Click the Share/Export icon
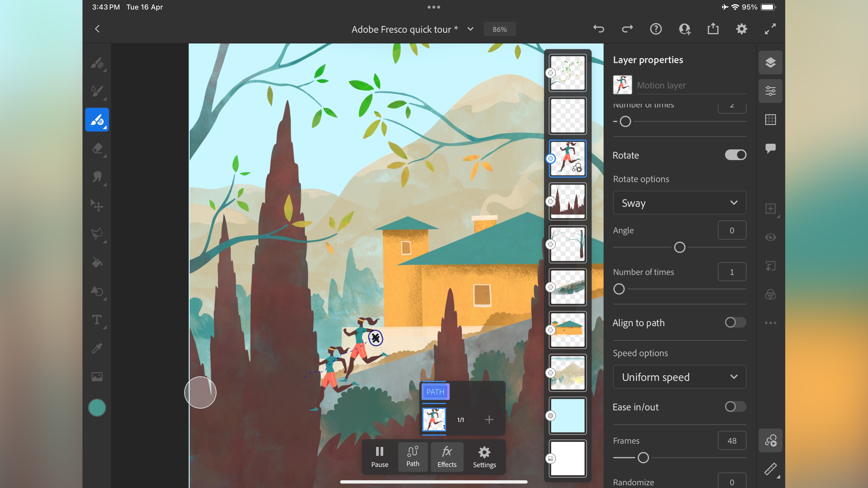 coord(713,29)
